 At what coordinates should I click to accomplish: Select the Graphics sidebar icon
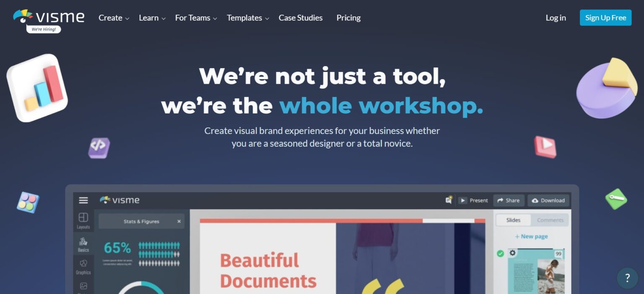pos(83,266)
